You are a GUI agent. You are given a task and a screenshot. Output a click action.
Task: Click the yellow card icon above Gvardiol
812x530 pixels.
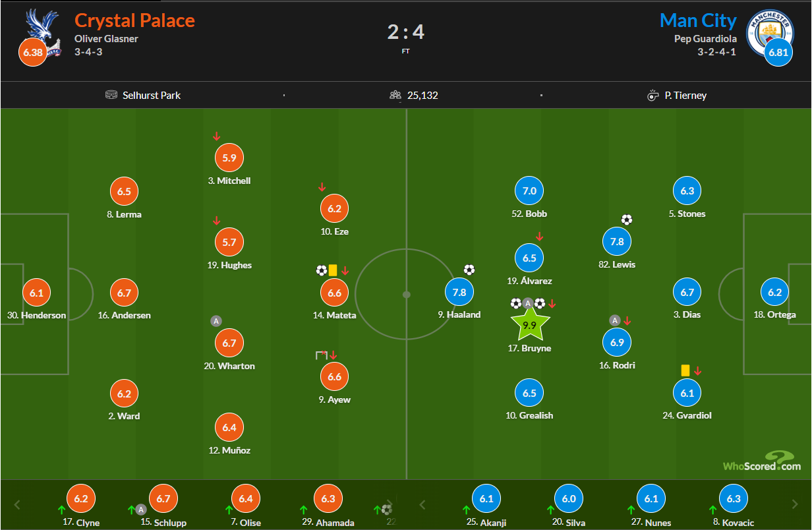[685, 370]
